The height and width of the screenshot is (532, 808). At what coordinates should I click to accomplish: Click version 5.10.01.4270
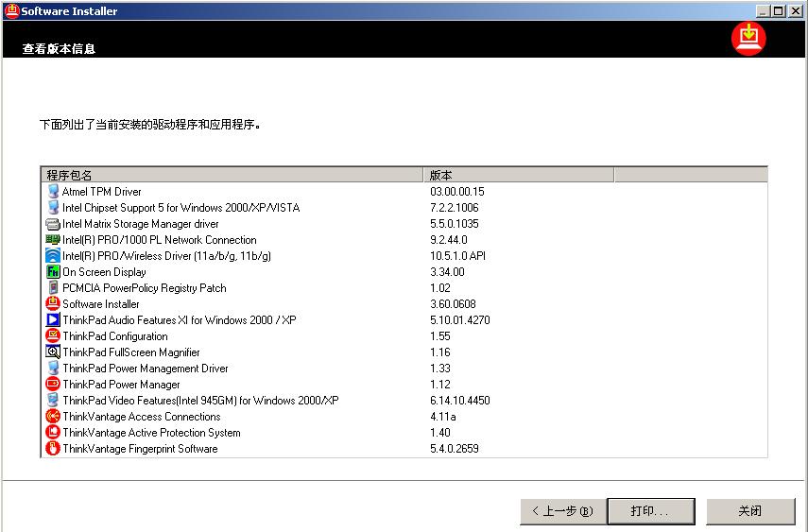coord(459,320)
